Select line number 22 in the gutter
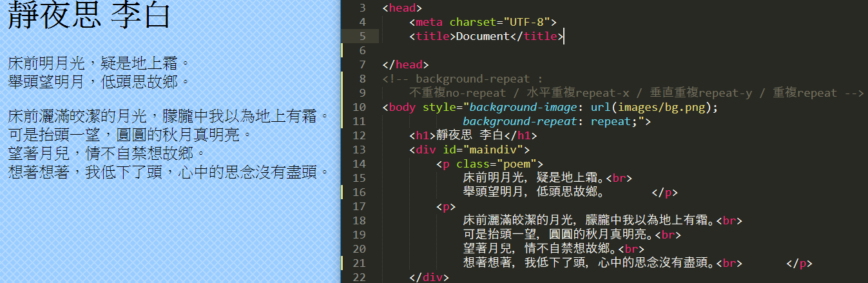The image size is (868, 283). click(358, 277)
